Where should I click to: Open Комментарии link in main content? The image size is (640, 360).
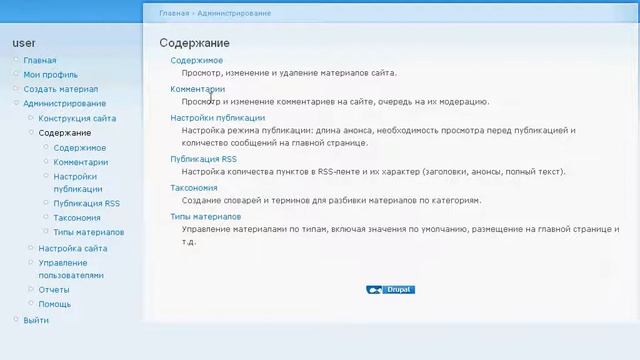[x=198, y=89]
